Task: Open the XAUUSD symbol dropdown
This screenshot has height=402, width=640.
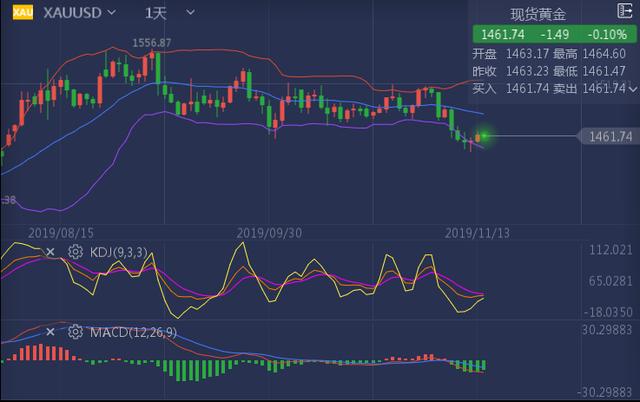Action: coord(80,13)
